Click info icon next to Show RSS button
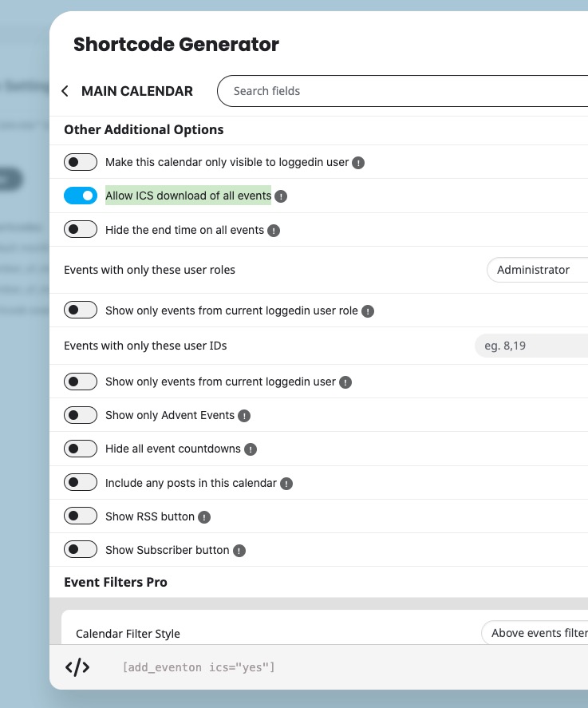This screenshot has width=588, height=708. click(x=204, y=517)
